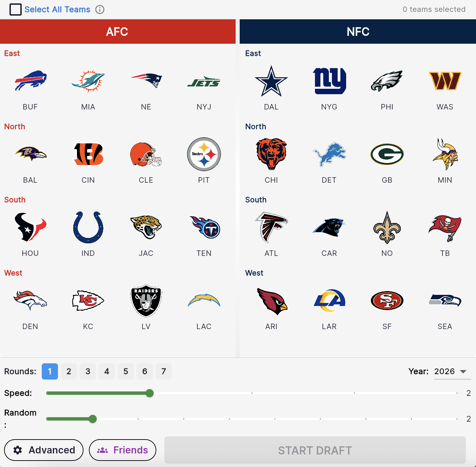Check the Select All Teams checkbox
This screenshot has height=467, width=476.
[16, 9]
